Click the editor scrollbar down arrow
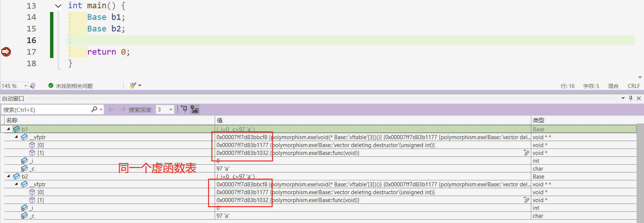The height and width of the screenshot is (223, 644). tap(640, 77)
